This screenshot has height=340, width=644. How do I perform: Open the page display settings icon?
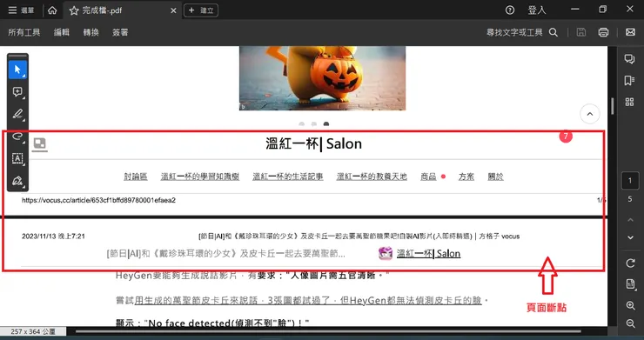[630, 284]
